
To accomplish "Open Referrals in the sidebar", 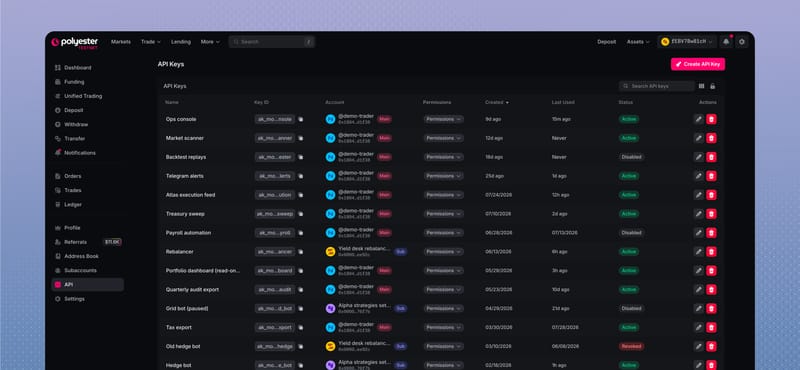I will [88, 242].
